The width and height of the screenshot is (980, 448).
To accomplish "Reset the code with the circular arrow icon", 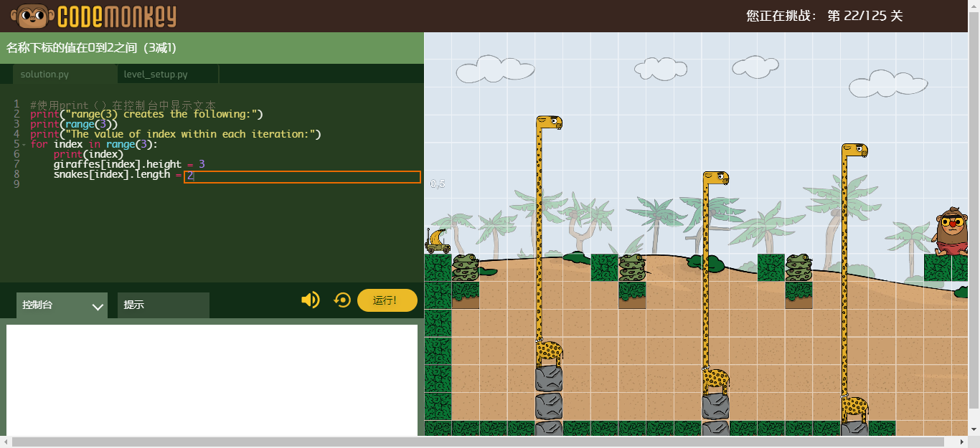I will click(343, 300).
